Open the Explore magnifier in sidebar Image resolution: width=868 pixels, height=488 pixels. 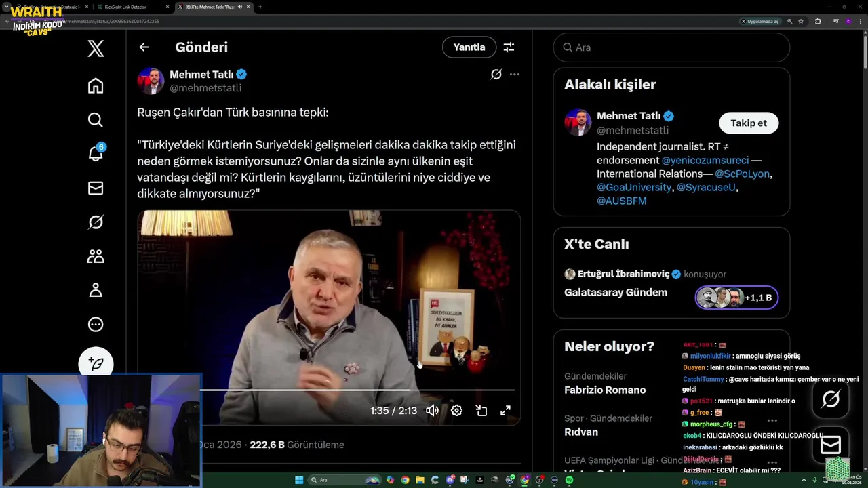[x=96, y=120]
